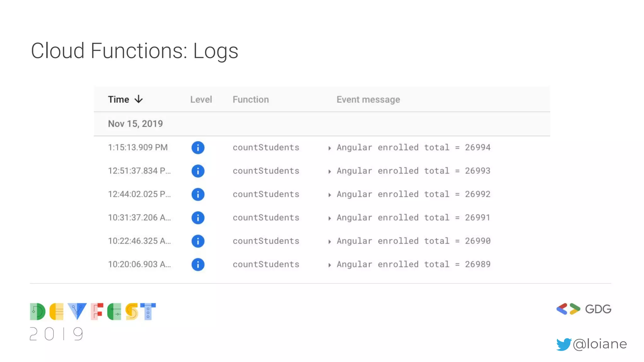Click countStudents in the 12:51:37.834 row
The image size is (644, 362).
[266, 171]
